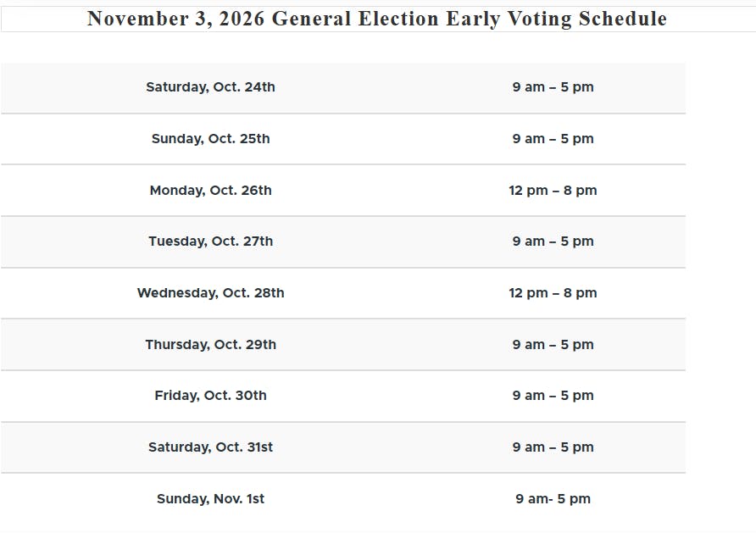This screenshot has height=533, width=756.
Task: Select the hours for Saturday Oct. 31st
Action: click(x=553, y=447)
